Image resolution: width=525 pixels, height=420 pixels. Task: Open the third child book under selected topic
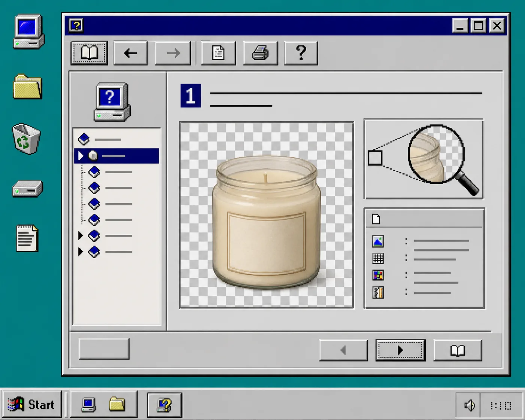(94, 204)
